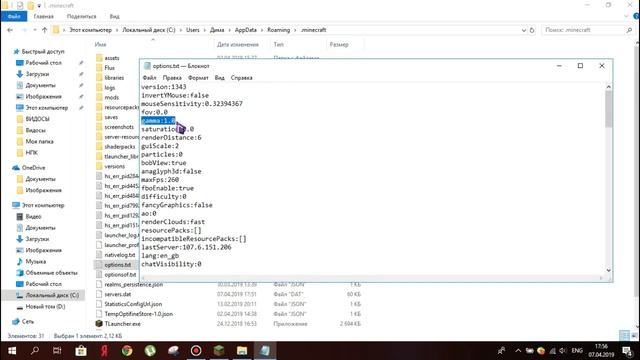Open the Файл menu in Notepad
Image resolution: width=640 pixels, height=360 pixels.
[x=149, y=78]
